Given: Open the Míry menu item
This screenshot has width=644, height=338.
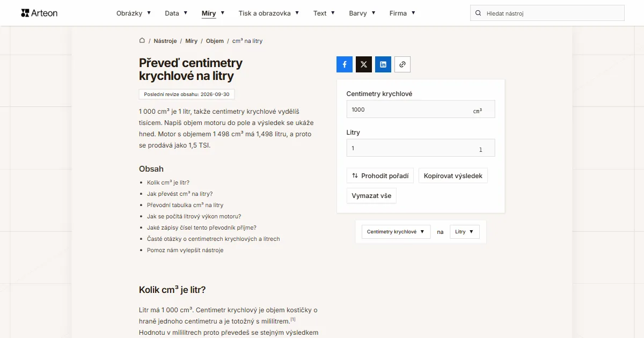Looking at the screenshot, I should coord(213,13).
